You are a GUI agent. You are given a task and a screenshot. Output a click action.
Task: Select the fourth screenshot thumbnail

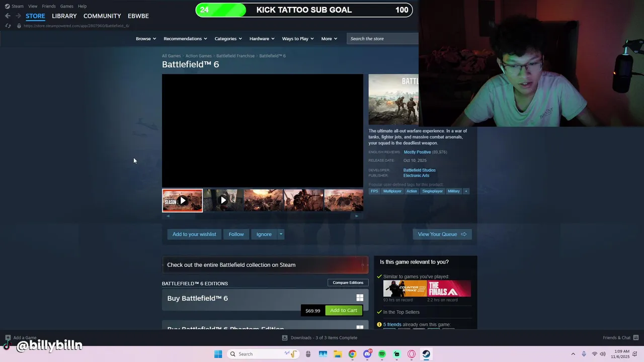pyautogui.click(x=303, y=200)
